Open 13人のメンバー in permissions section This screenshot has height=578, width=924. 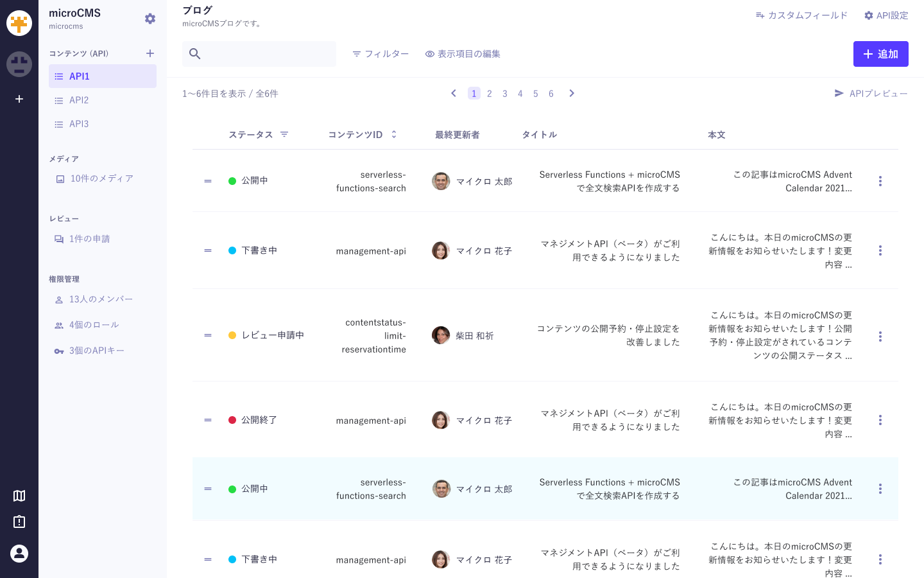coord(101,299)
